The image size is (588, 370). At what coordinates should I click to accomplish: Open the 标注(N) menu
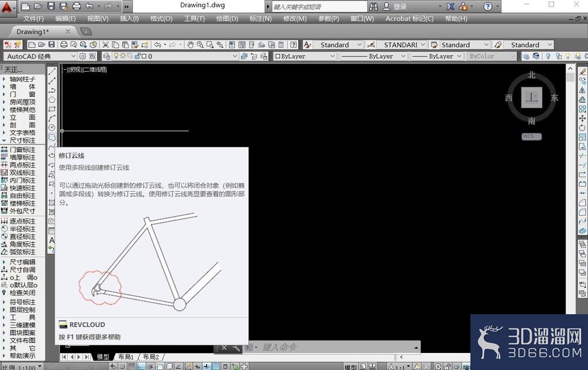260,19
